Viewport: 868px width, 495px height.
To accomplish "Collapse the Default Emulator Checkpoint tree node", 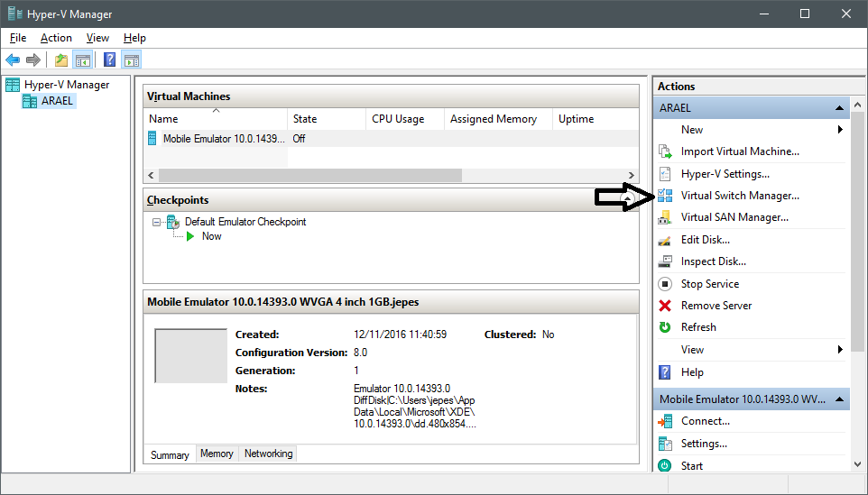I will click(x=157, y=222).
